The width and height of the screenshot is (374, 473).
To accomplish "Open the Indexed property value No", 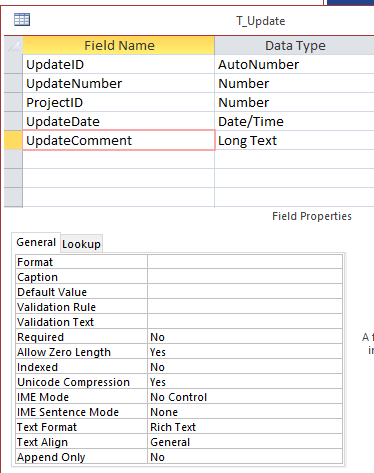I will coord(245,367).
